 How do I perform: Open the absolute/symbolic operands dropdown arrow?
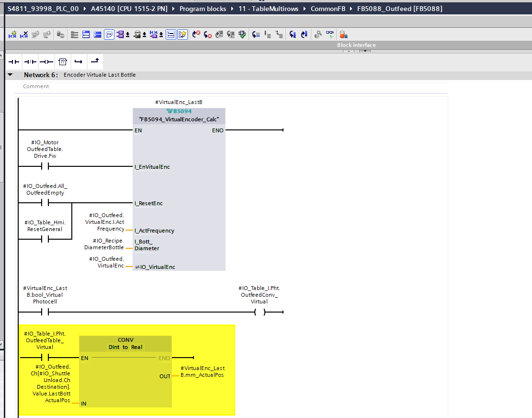pyautogui.click(x=127, y=35)
